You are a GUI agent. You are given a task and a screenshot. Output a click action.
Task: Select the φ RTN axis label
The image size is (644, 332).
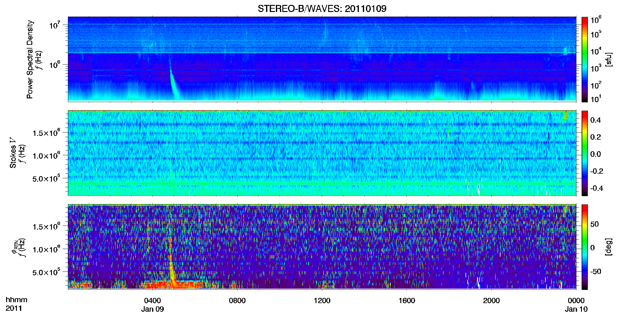pyautogui.click(x=14, y=248)
